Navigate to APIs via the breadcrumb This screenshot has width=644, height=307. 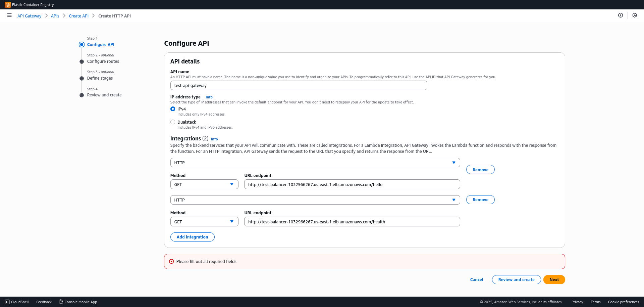(x=55, y=16)
